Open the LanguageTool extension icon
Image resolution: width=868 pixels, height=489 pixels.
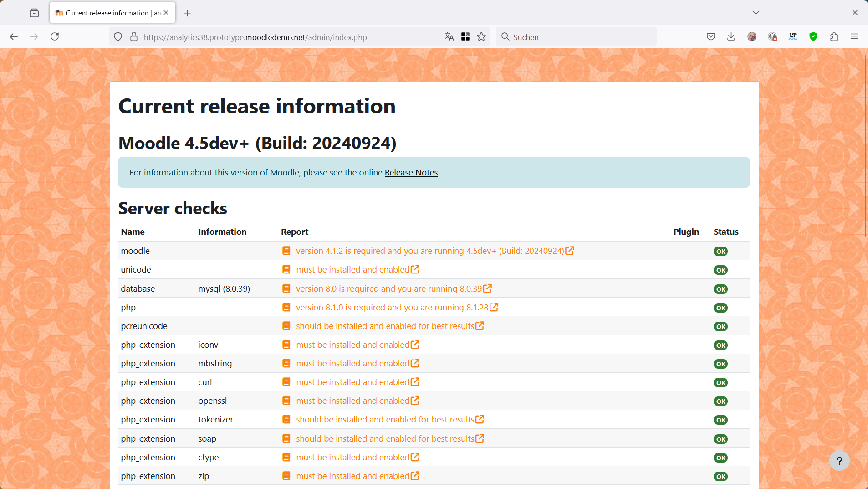(x=793, y=37)
